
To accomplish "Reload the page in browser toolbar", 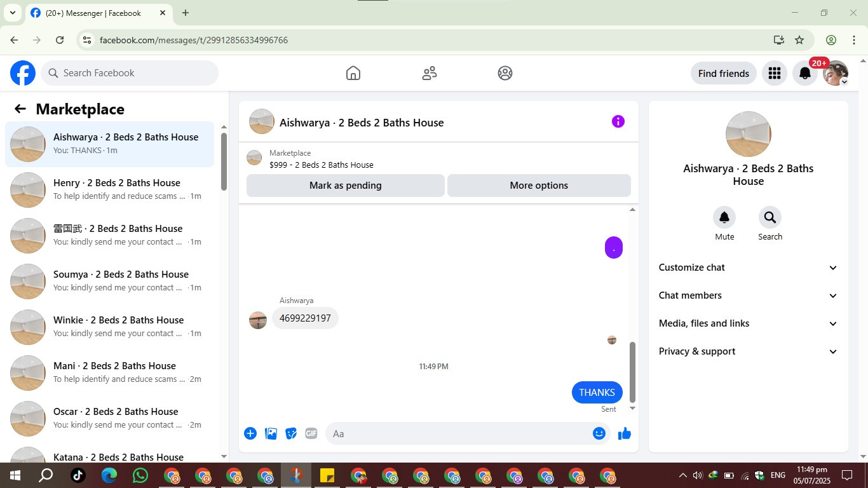I will click(x=60, y=40).
